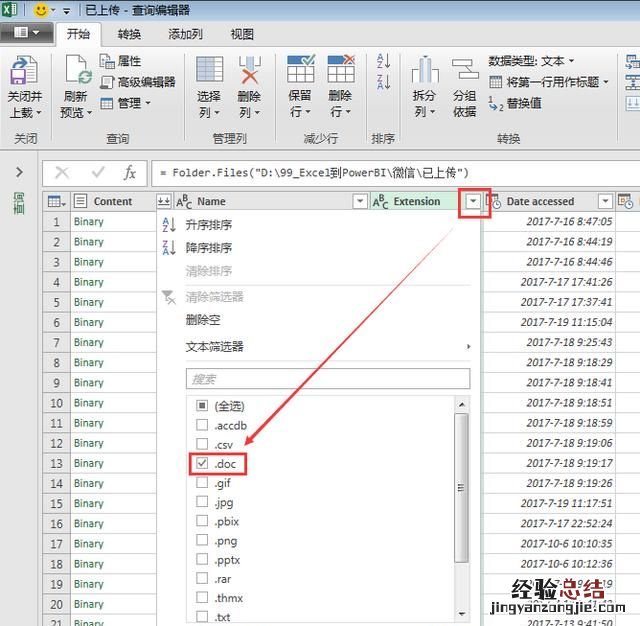Screen dimensions: 640x626
Task: Choose 删除空 in the filter menu
Action: tap(203, 320)
